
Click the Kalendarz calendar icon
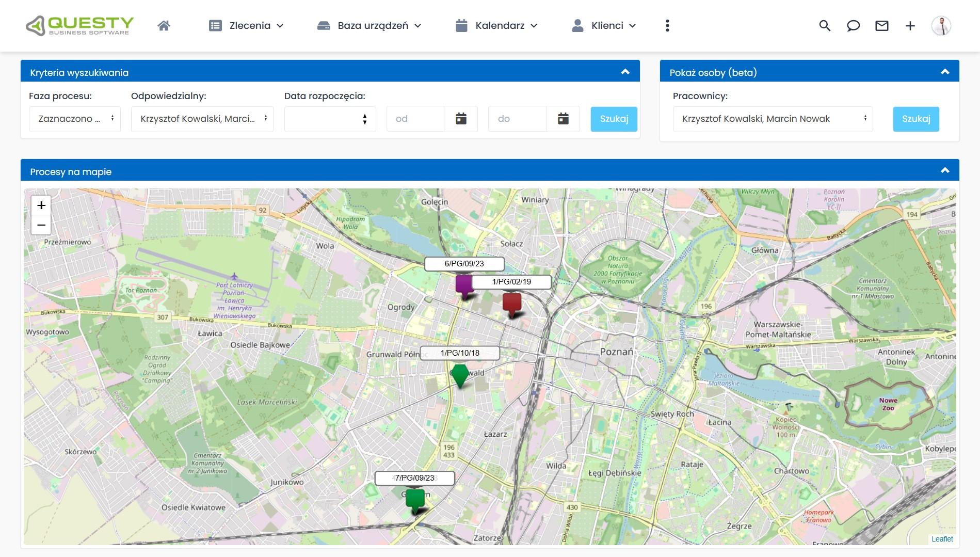pos(461,25)
